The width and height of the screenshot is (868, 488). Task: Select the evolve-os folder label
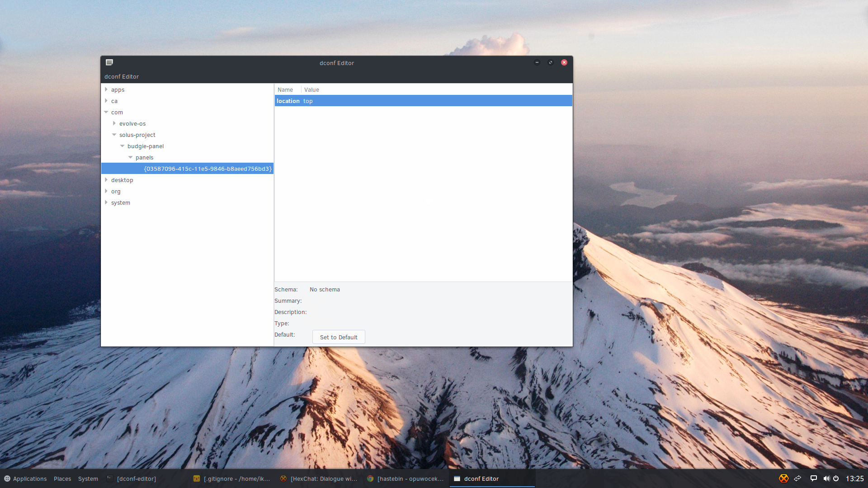pos(132,123)
